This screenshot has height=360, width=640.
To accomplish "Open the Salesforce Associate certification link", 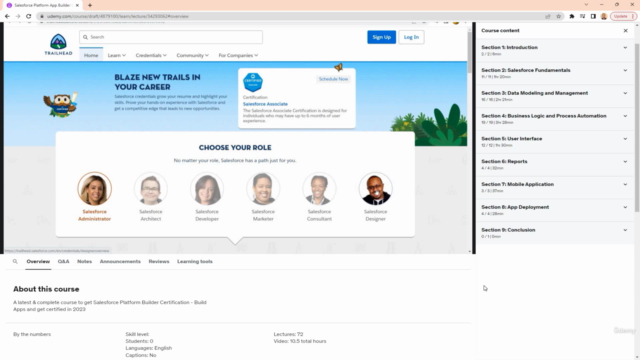I will coord(265,104).
